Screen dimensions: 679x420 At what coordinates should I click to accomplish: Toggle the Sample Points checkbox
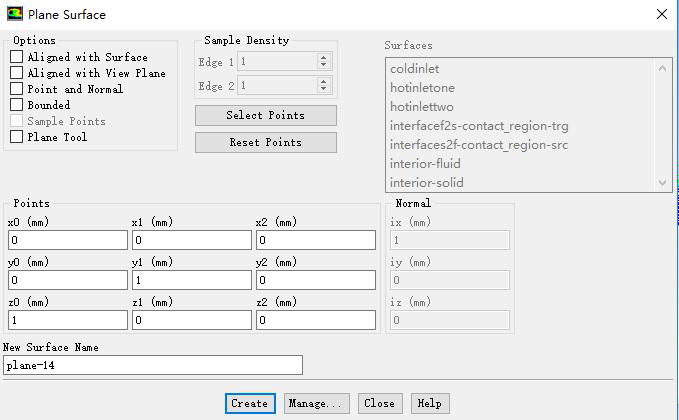16,121
